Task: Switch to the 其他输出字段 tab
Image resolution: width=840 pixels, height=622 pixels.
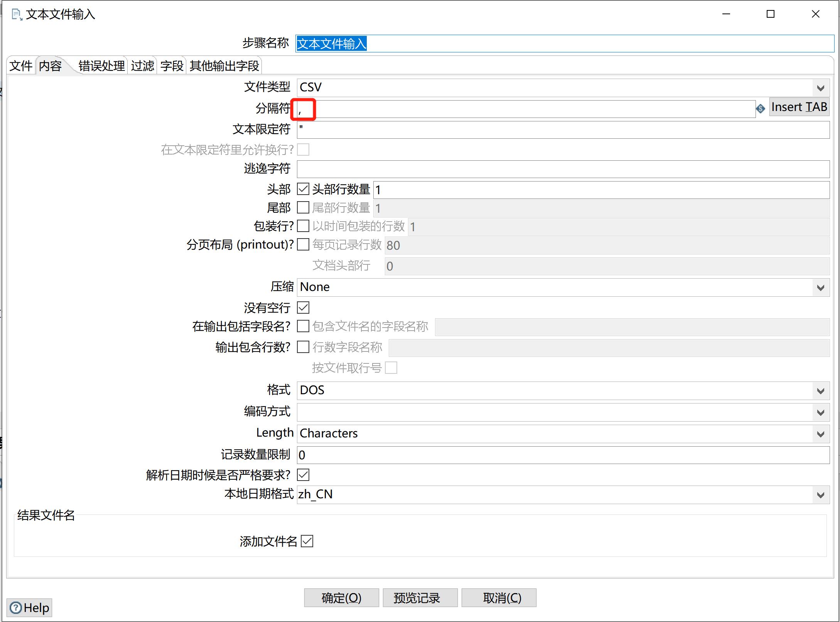Action: [x=224, y=66]
